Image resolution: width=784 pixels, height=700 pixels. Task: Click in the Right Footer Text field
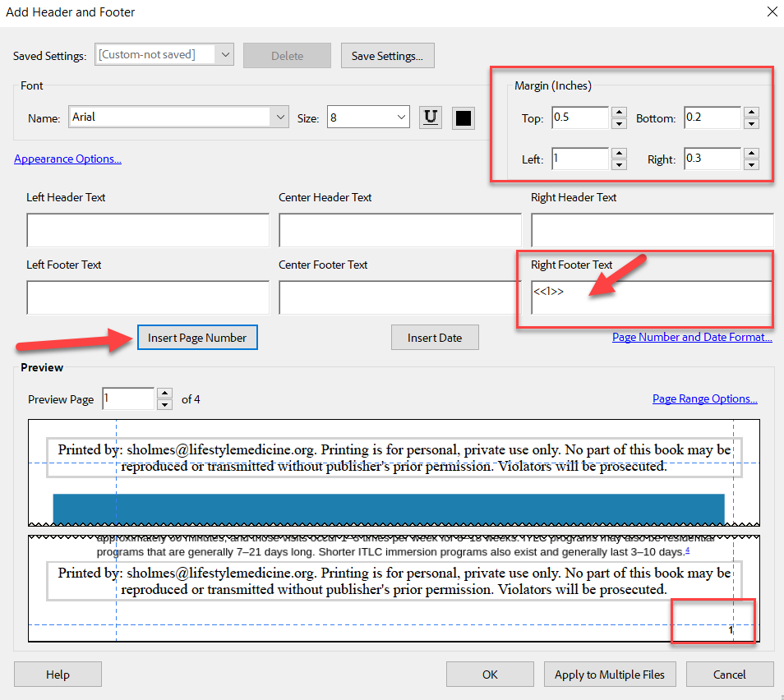651,298
